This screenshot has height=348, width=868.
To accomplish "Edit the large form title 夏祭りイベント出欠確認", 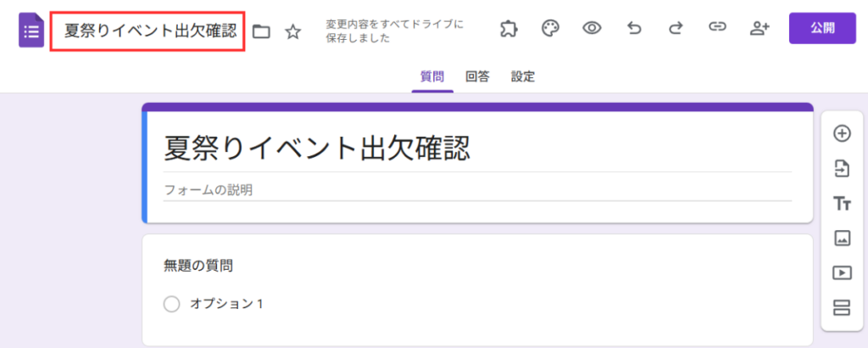I will point(317,148).
